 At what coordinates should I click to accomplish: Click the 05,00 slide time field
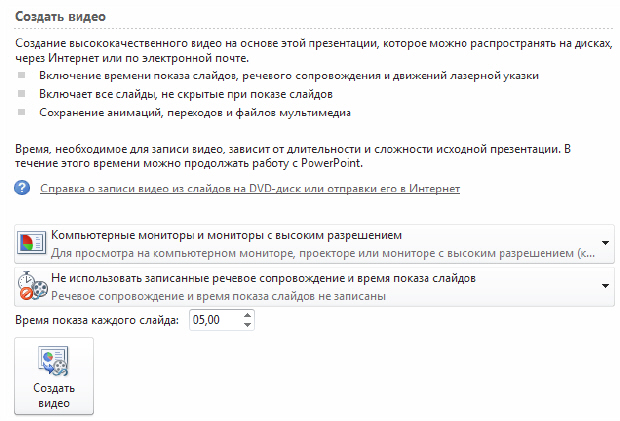coord(216,320)
